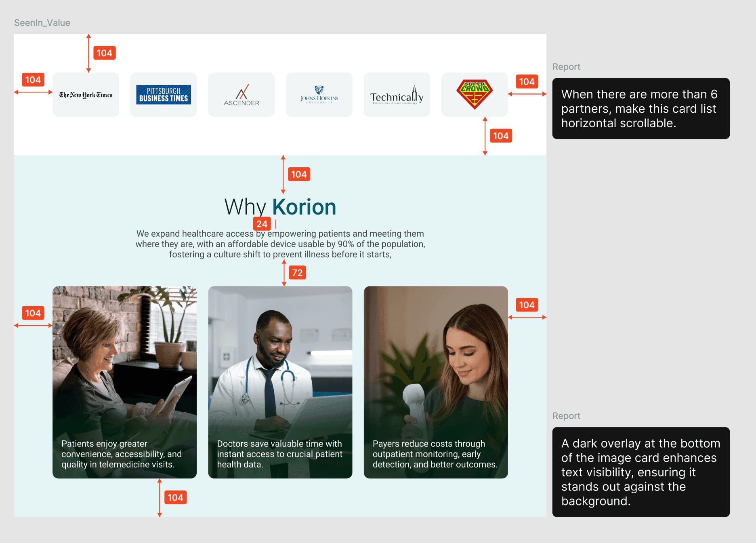Select the telemedicine patient image card

[x=124, y=382]
